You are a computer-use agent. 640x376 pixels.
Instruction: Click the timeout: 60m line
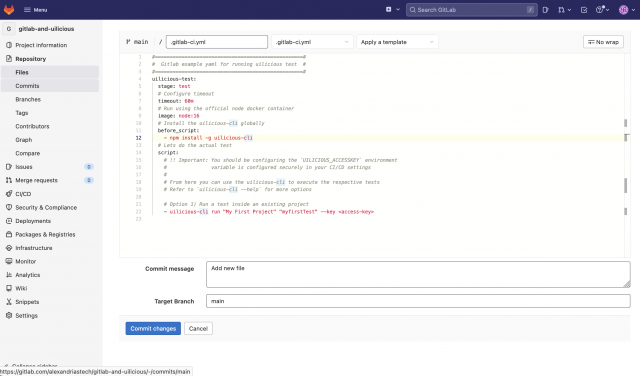(x=176, y=101)
